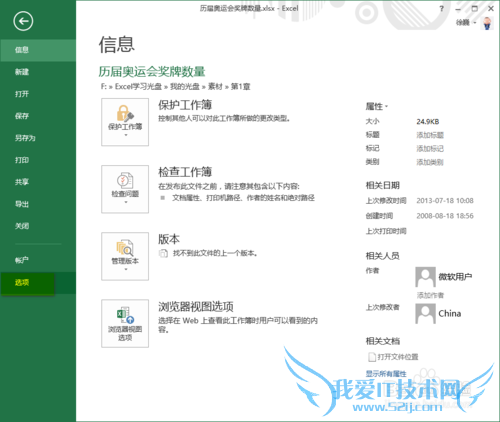Click 显示所有属性 show all properties link
The width and height of the screenshot is (500, 422).
[x=386, y=374]
